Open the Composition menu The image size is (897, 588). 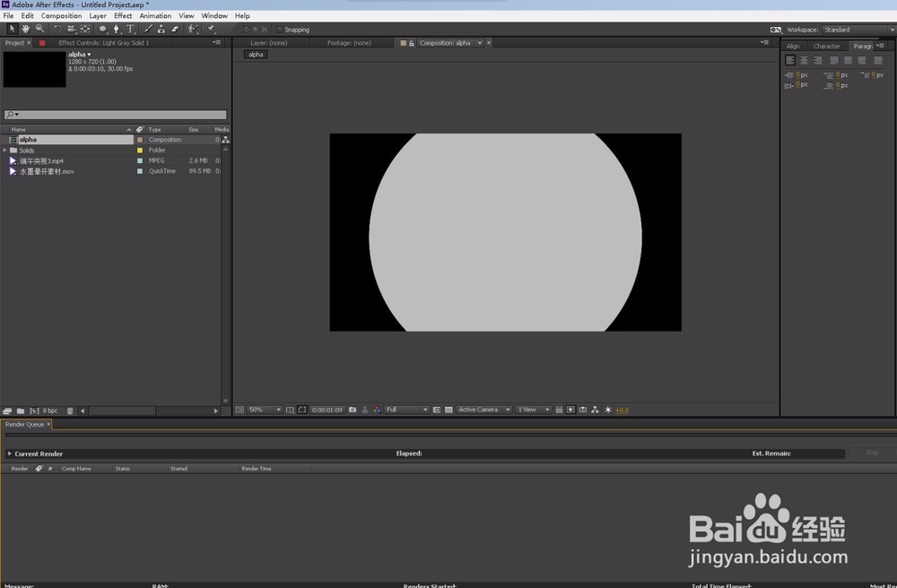61,16
